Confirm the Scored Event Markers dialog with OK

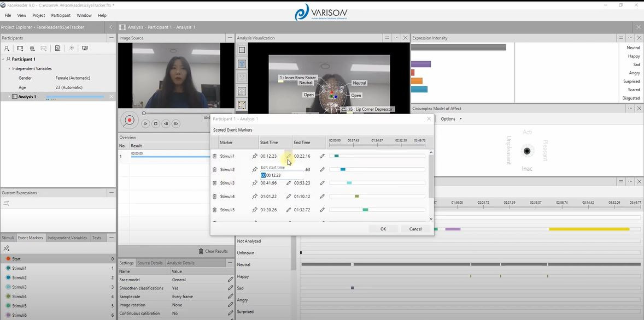pyautogui.click(x=383, y=229)
